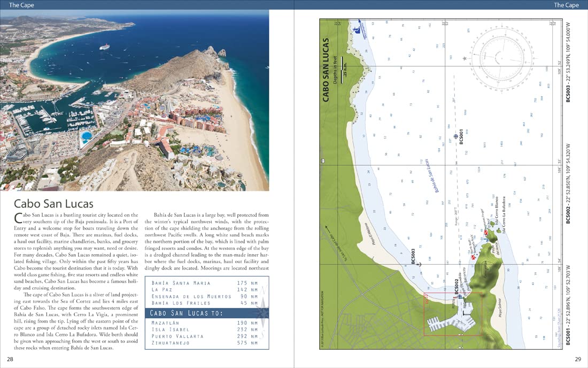Image resolution: width=588 pixels, height=368 pixels.
Task: Click The Cape header on the left page
Action: 21,5
